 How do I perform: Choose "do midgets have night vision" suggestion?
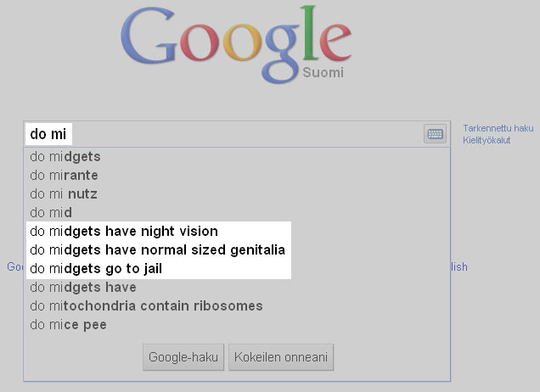pyautogui.click(x=124, y=232)
